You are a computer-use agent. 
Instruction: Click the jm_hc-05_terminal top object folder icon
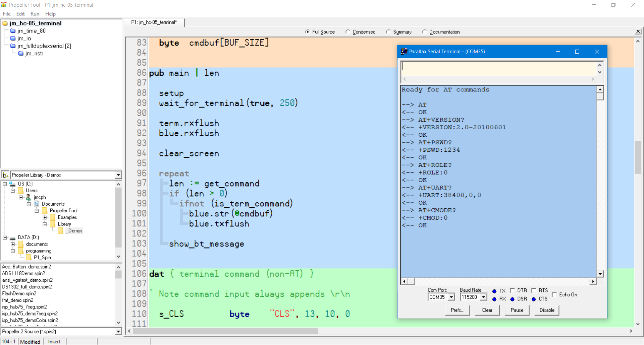(5, 23)
